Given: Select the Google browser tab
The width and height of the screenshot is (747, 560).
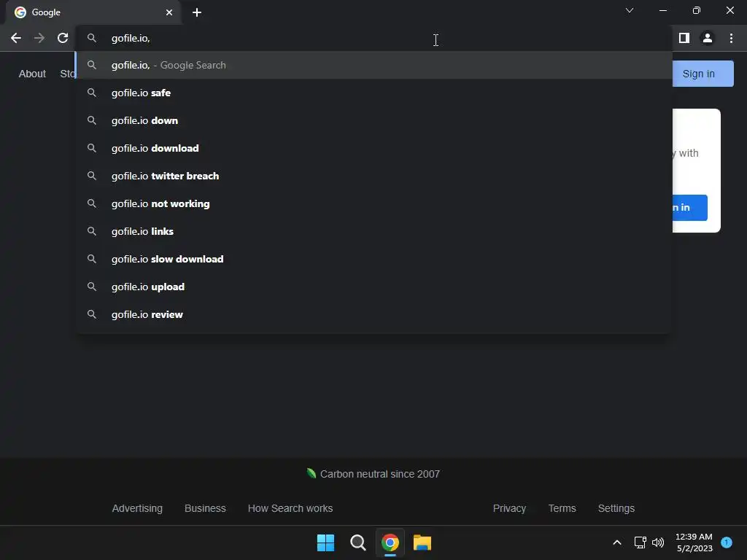Looking at the screenshot, I should (x=93, y=12).
